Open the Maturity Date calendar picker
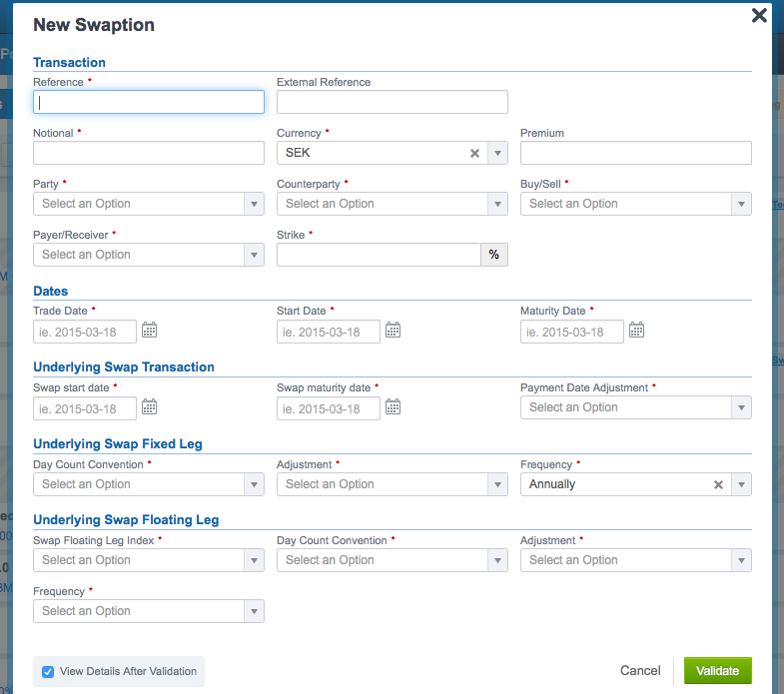This screenshot has height=694, width=784. tap(637, 331)
